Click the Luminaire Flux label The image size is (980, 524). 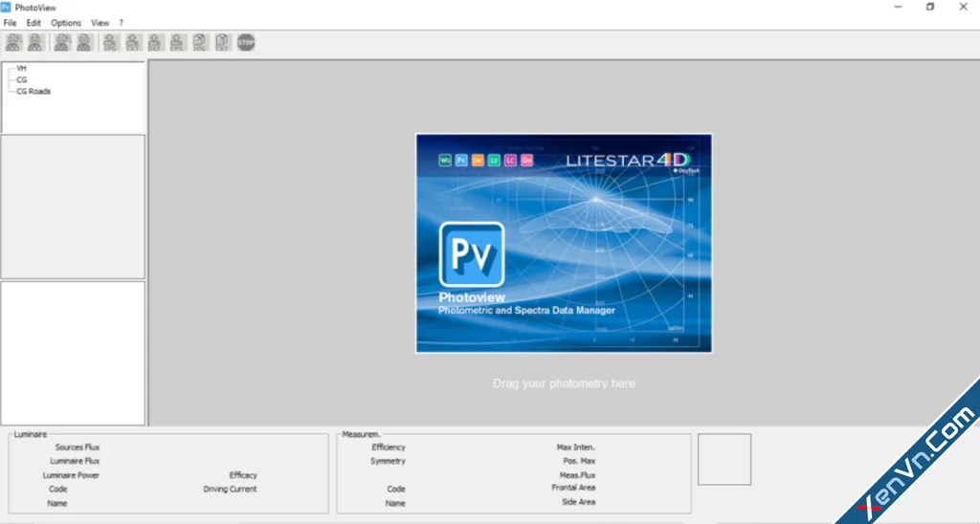point(75,461)
